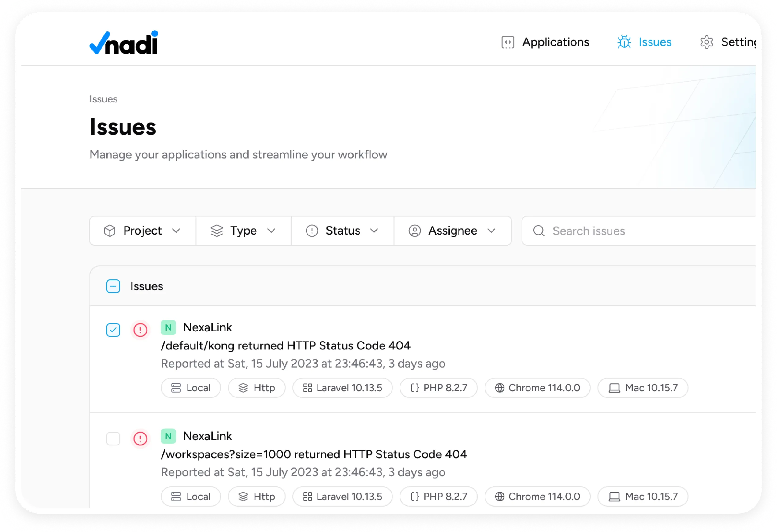Click the red alert icon on /default/kong issue
This screenshot has width=777, height=532.
click(140, 330)
